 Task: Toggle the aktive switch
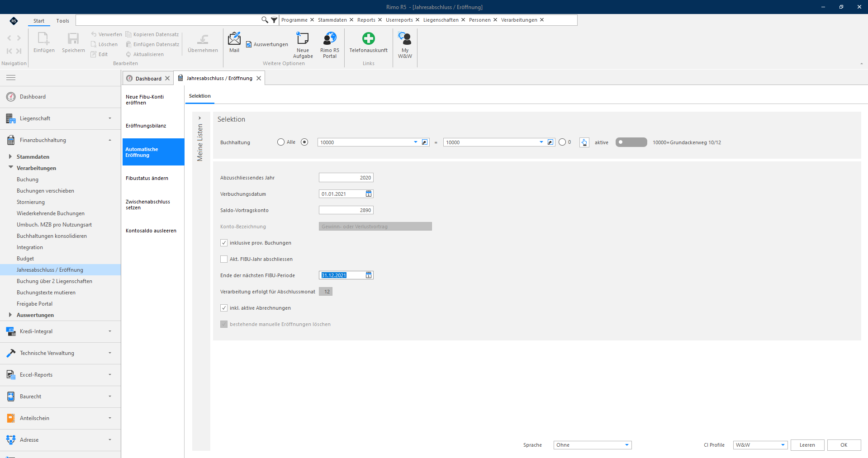[x=631, y=142]
